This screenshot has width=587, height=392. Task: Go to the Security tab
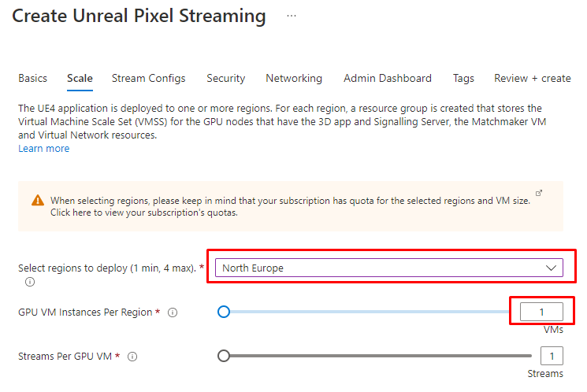tap(226, 78)
